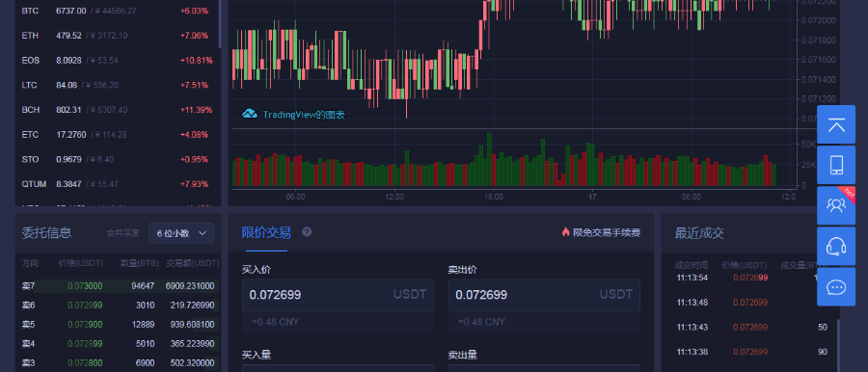Open the 6位小数 depth dropdown
This screenshot has height=372, width=868.
(181, 233)
